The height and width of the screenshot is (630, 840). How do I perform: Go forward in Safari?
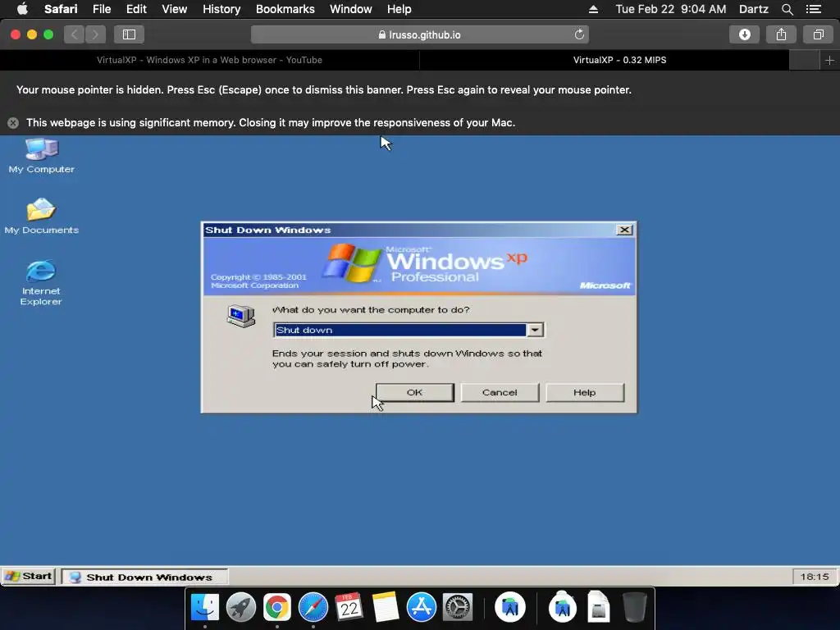click(95, 34)
